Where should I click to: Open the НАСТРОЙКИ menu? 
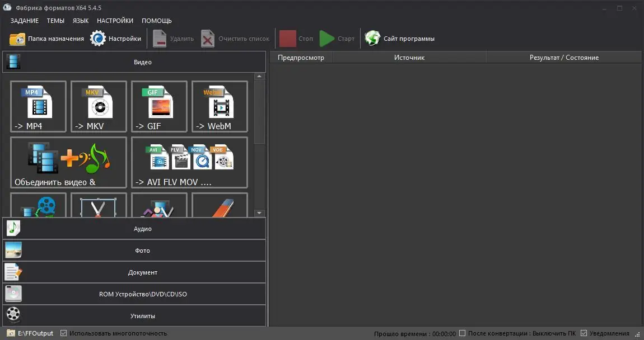coord(115,20)
